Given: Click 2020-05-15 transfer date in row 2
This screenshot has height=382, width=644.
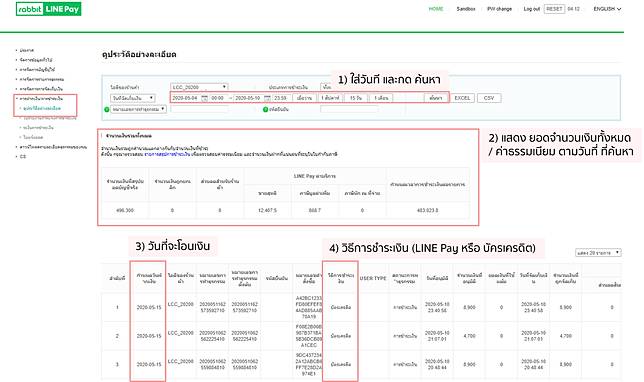Looking at the screenshot, I should tap(149, 336).
